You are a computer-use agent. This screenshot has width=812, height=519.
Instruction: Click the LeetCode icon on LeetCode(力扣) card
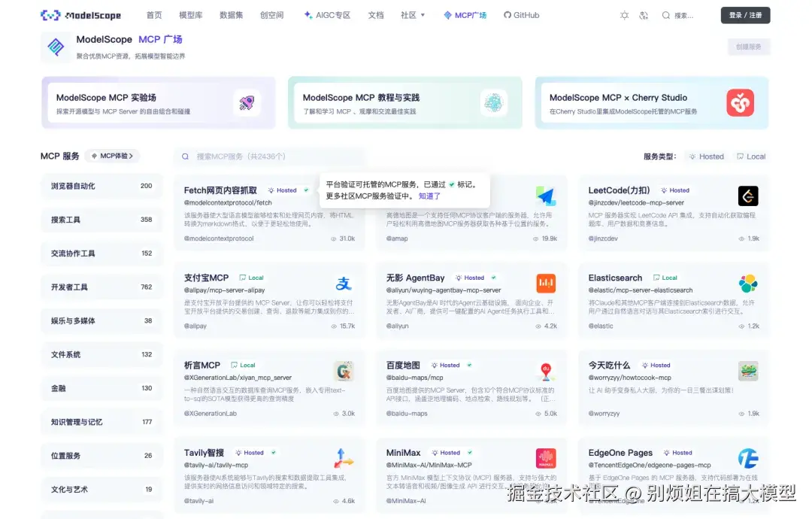[x=748, y=196]
